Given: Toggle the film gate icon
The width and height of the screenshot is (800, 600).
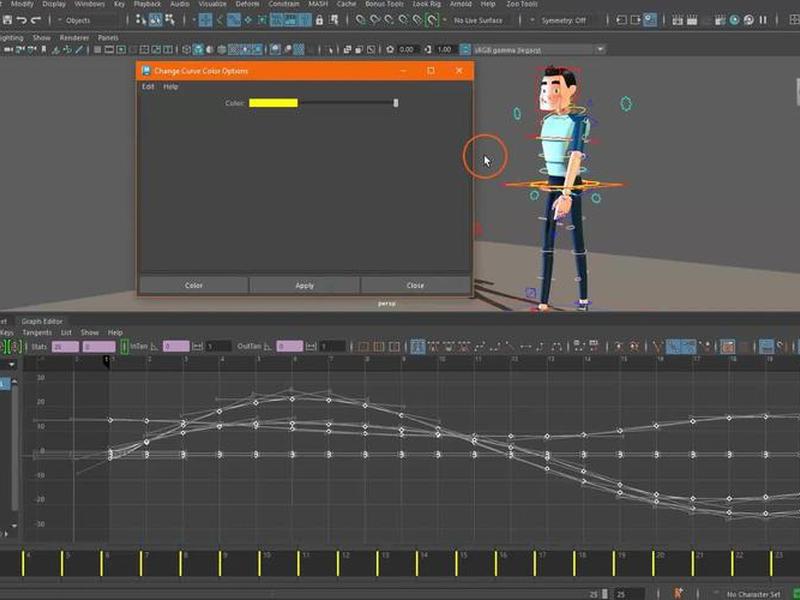Looking at the screenshot, I should [109, 49].
